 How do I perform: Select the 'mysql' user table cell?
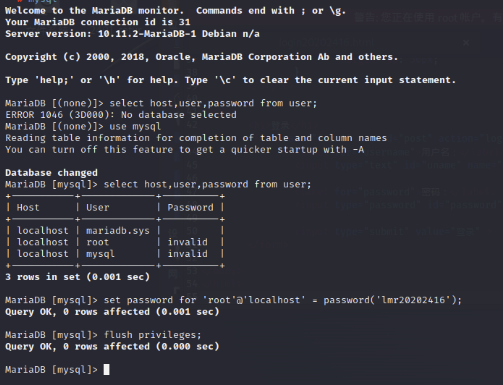coord(100,254)
